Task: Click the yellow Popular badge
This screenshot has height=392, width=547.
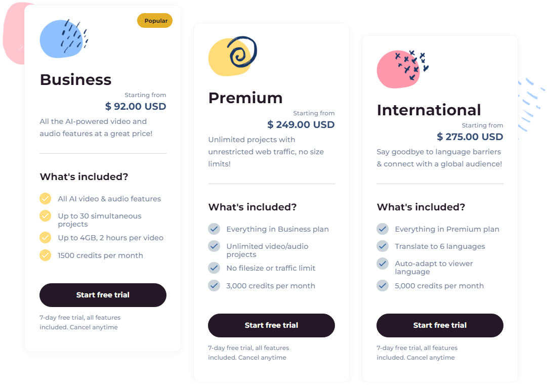Action: 155,21
